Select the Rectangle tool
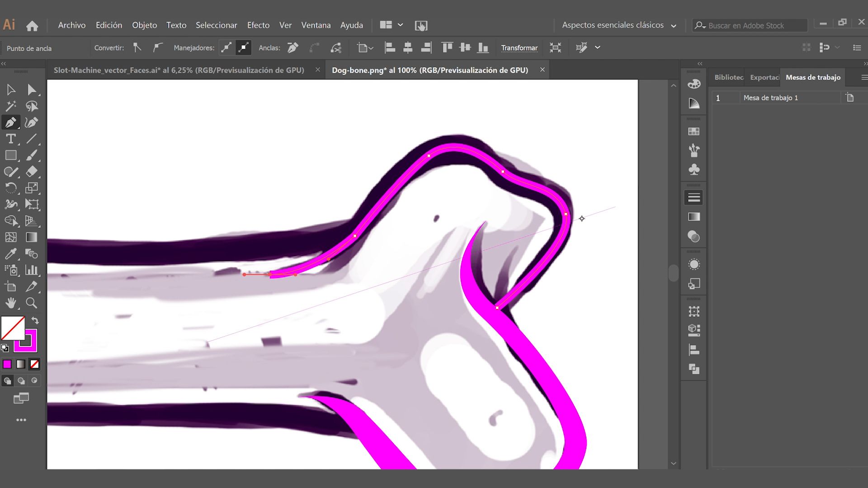Viewport: 868px width, 488px height. (11, 155)
